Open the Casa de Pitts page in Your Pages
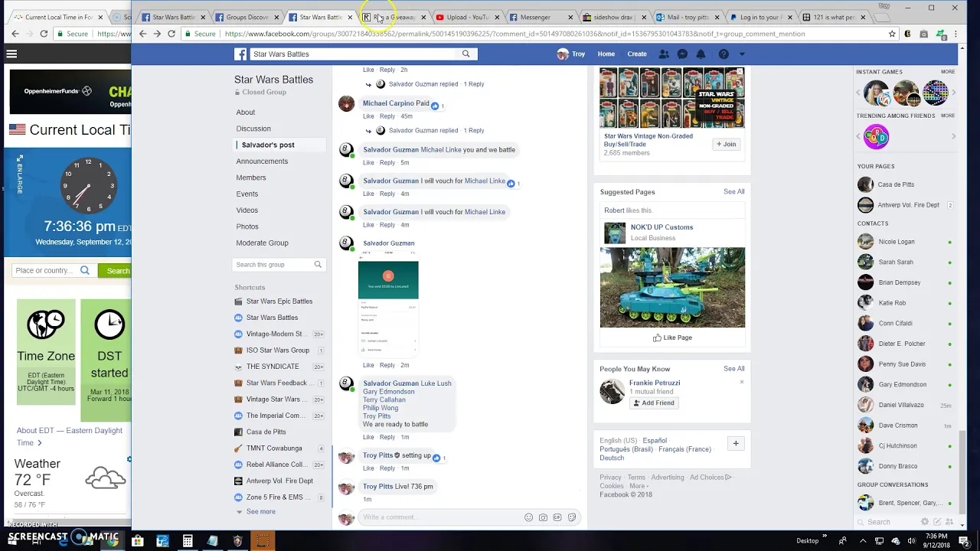Viewport: 980px width, 551px height. [897, 184]
